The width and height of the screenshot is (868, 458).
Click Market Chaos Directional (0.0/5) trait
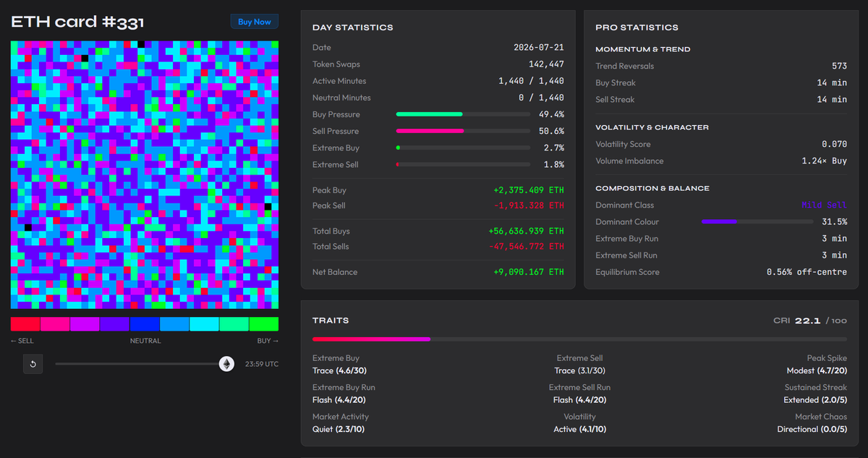click(812, 423)
